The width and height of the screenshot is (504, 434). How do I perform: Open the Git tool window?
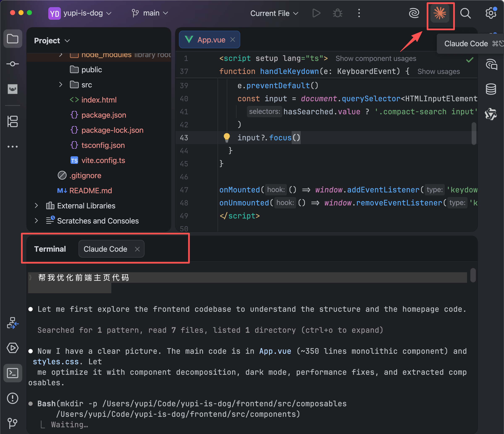coord(13,423)
